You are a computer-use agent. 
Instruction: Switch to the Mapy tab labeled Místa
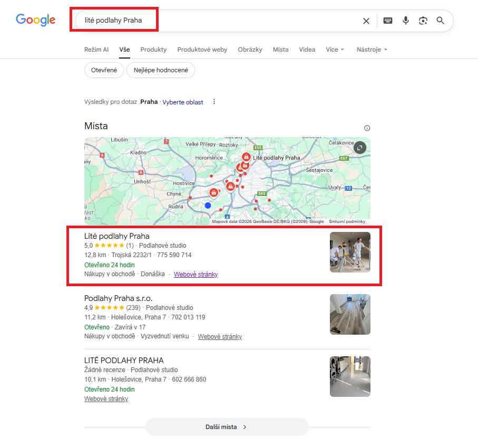(x=280, y=49)
